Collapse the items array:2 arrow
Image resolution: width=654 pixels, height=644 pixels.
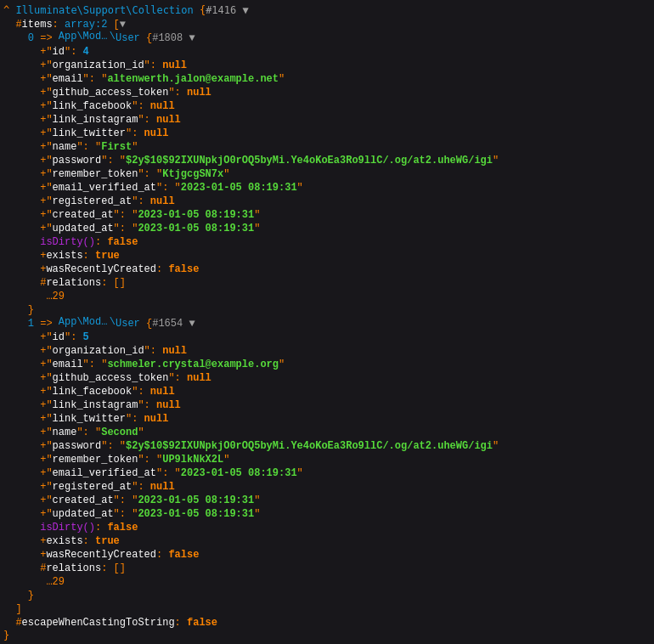[x=122, y=25]
